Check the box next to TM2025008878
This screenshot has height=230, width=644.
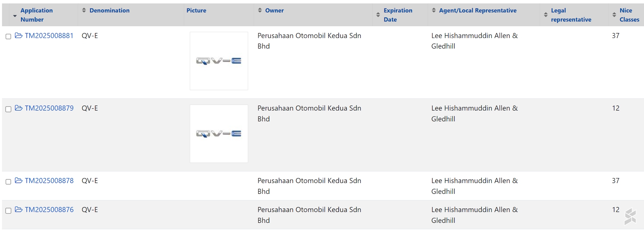coord(9,182)
